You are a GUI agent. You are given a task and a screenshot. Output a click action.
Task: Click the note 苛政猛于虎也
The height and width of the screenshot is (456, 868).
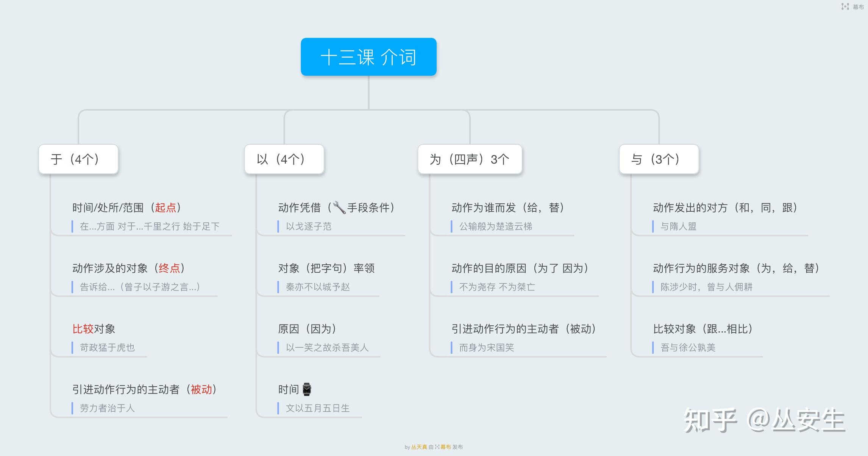click(x=107, y=348)
